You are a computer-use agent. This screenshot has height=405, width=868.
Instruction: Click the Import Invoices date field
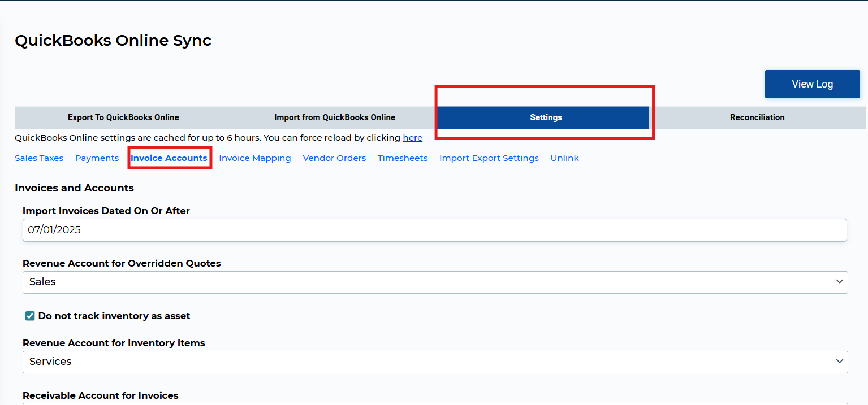coord(435,230)
